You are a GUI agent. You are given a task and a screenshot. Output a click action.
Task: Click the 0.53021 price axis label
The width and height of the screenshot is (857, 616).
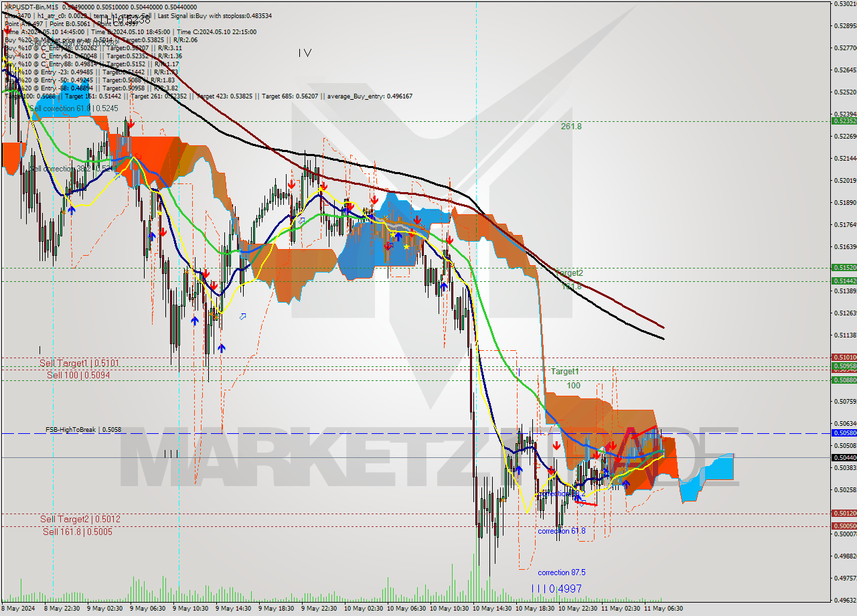(x=845, y=4)
